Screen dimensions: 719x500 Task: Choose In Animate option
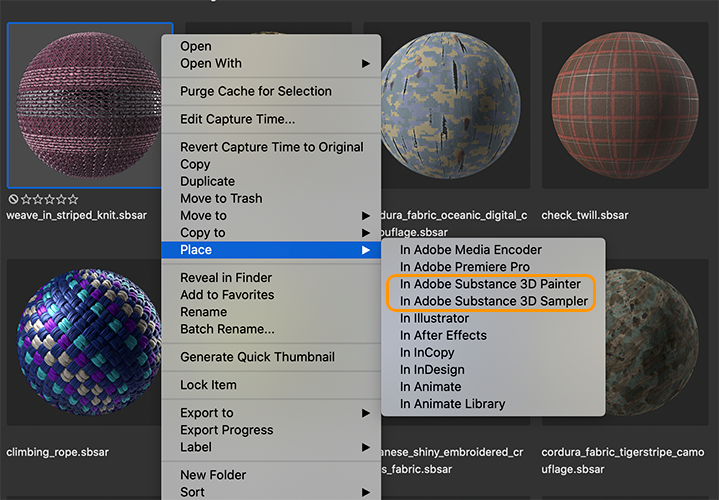(493, 387)
